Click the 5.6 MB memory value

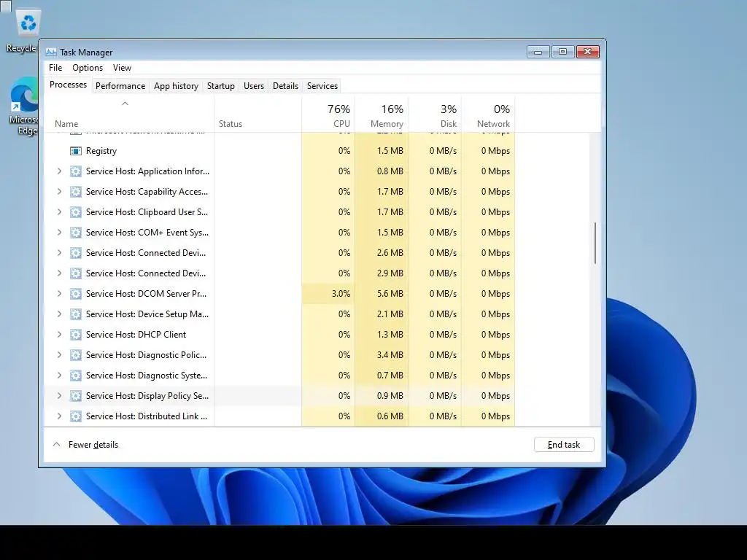[390, 294]
